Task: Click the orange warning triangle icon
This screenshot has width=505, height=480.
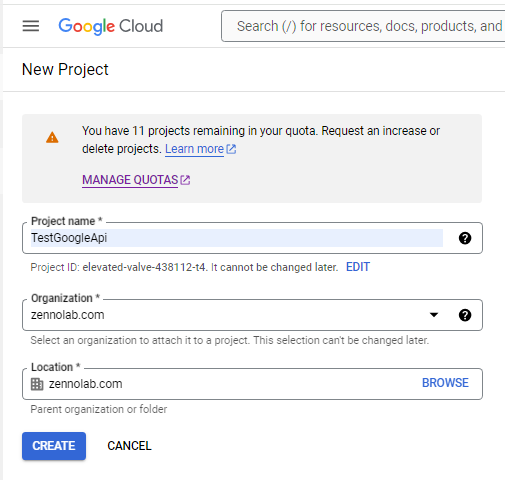Action: click(52, 137)
